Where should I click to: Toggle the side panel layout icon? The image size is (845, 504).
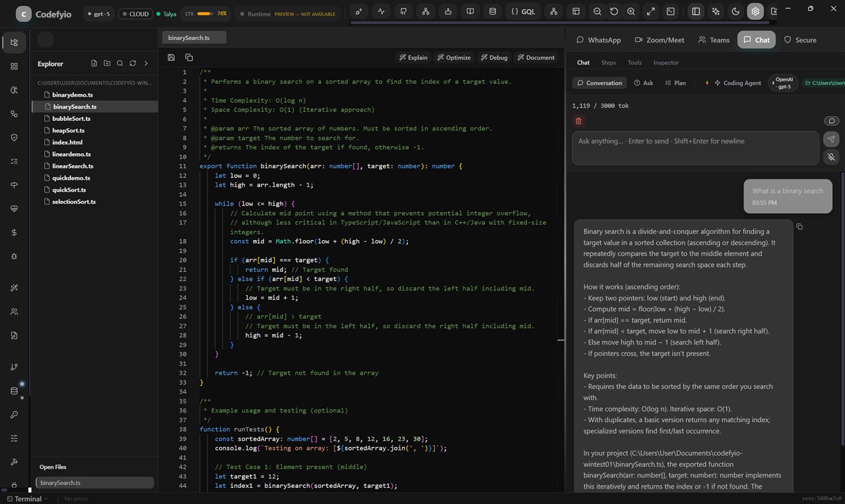696,12
